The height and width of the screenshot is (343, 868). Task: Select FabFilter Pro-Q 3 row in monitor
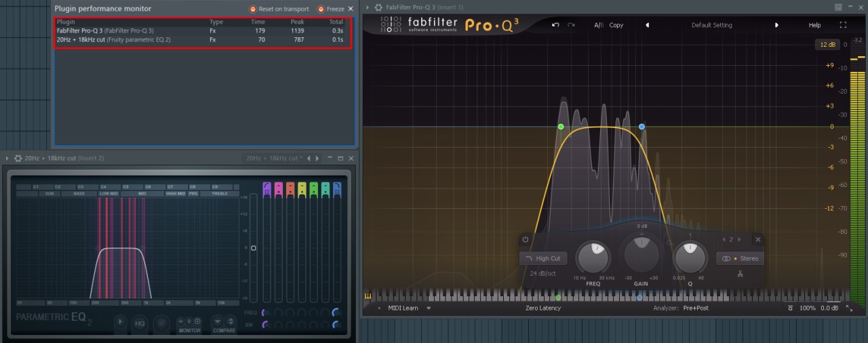[203, 31]
